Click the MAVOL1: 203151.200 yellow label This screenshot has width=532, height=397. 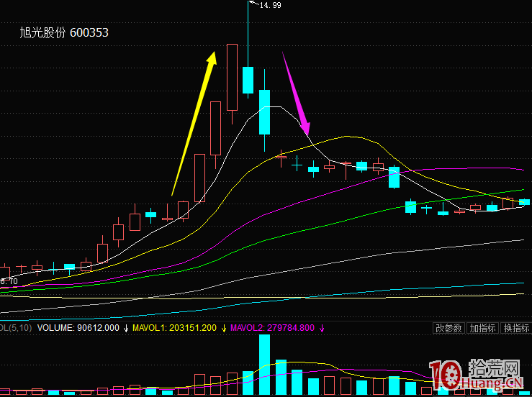[x=174, y=328]
